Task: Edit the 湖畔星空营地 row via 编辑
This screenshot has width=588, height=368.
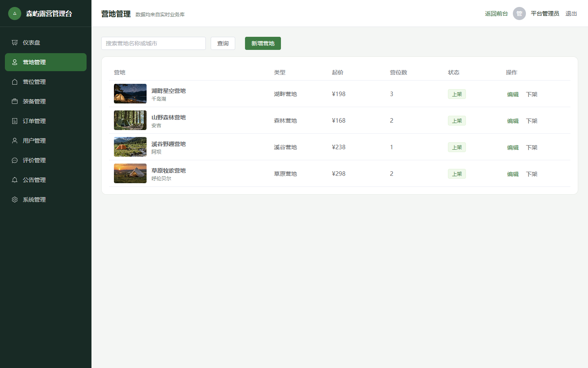Action: [513, 94]
